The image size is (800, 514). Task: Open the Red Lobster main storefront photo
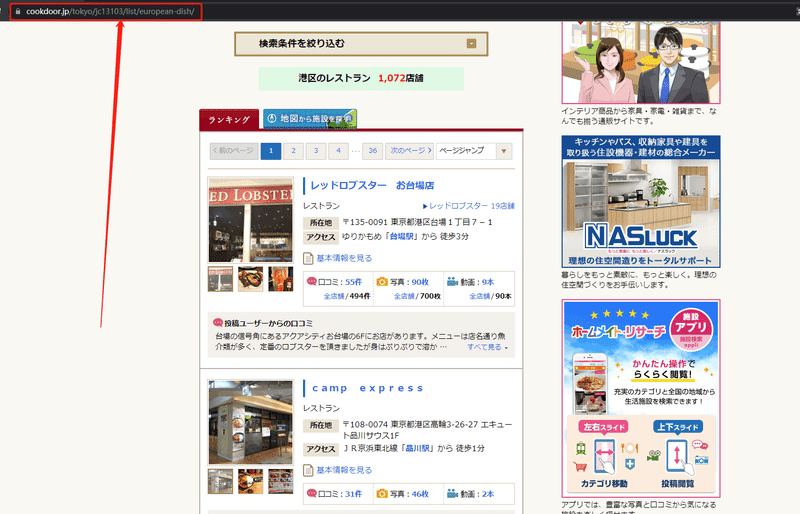251,220
